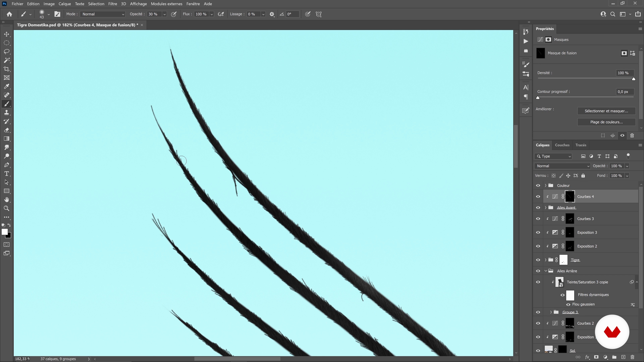Hide the Courbes 3 layer
This screenshot has width=644, height=362.
coord(538,219)
